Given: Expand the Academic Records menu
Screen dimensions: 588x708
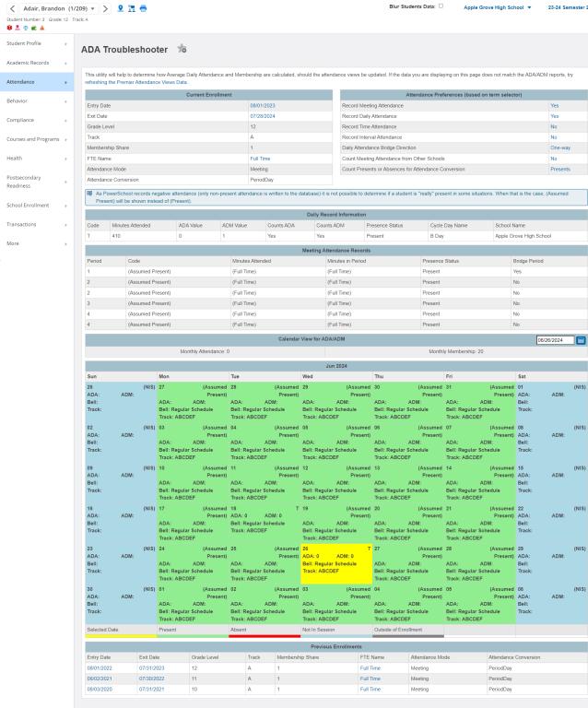Looking at the screenshot, I should tap(37, 63).
